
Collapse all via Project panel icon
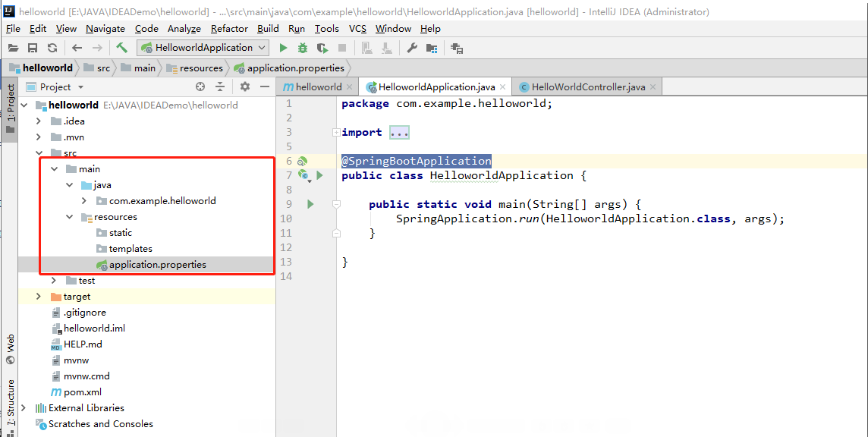(x=220, y=86)
